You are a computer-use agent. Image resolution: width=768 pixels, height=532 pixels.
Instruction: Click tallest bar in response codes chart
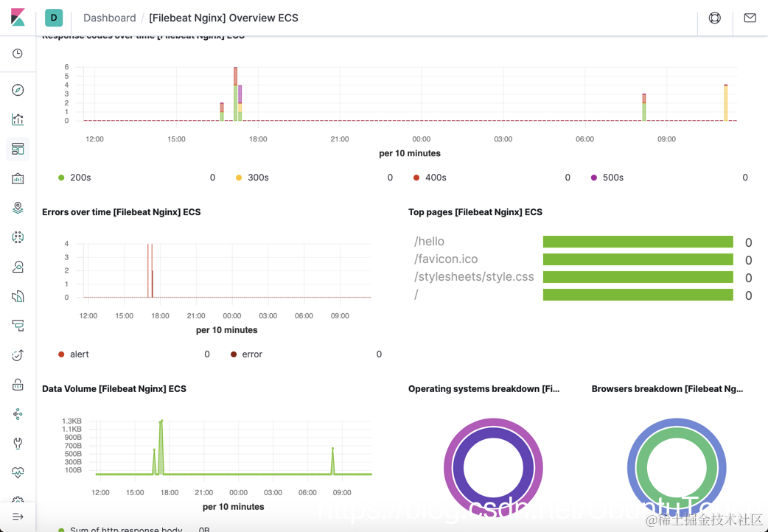pyautogui.click(x=236, y=94)
